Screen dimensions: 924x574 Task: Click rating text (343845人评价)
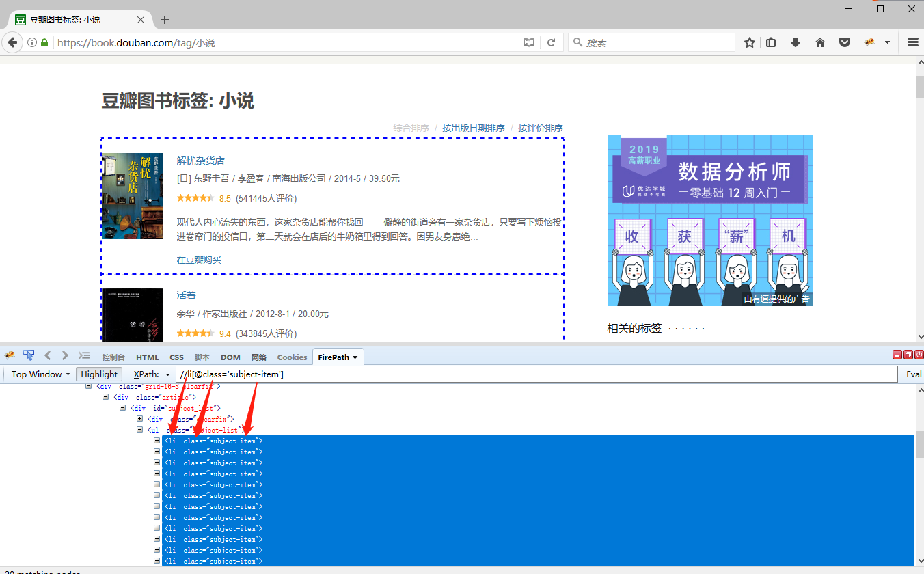coord(266,333)
